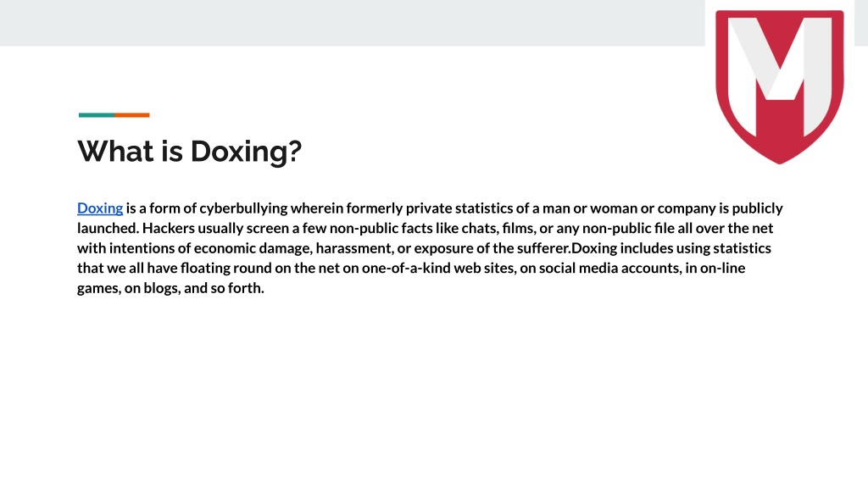
Task: Click the words 'social media accounts' in the paragraph
Action: pyautogui.click(x=609, y=269)
